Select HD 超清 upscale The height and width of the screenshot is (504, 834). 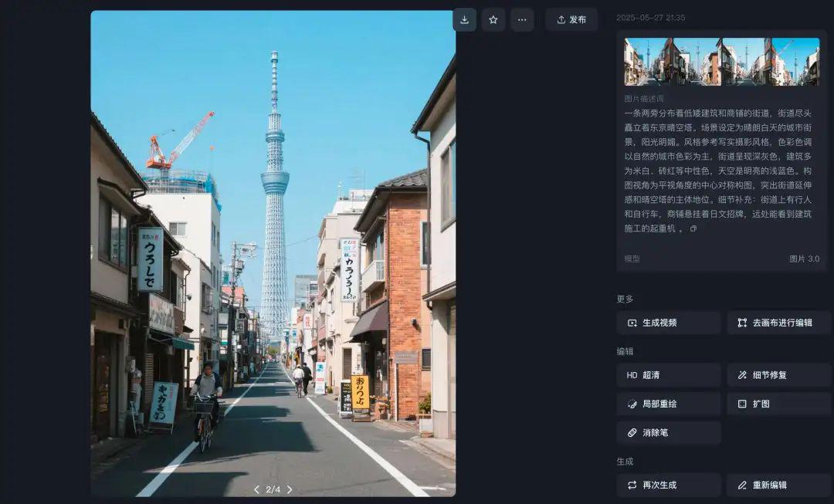coord(668,374)
